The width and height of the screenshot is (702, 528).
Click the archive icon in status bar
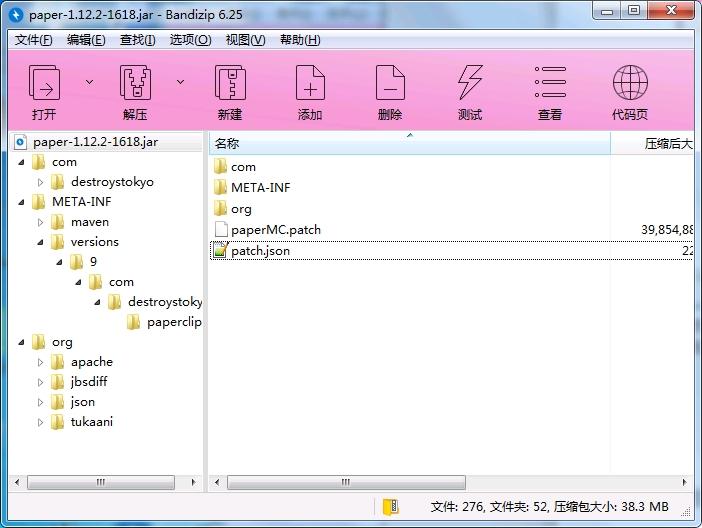[390, 507]
